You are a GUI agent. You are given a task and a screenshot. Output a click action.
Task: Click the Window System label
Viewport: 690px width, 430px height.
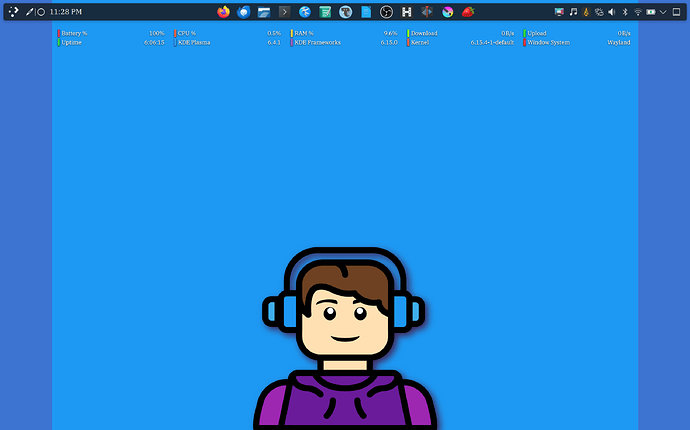(x=549, y=43)
